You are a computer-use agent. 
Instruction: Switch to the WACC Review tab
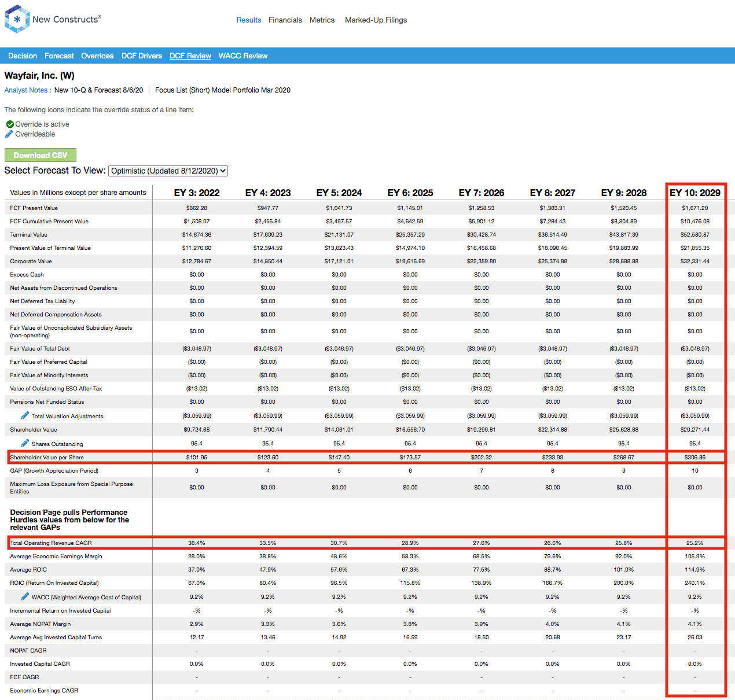point(243,56)
